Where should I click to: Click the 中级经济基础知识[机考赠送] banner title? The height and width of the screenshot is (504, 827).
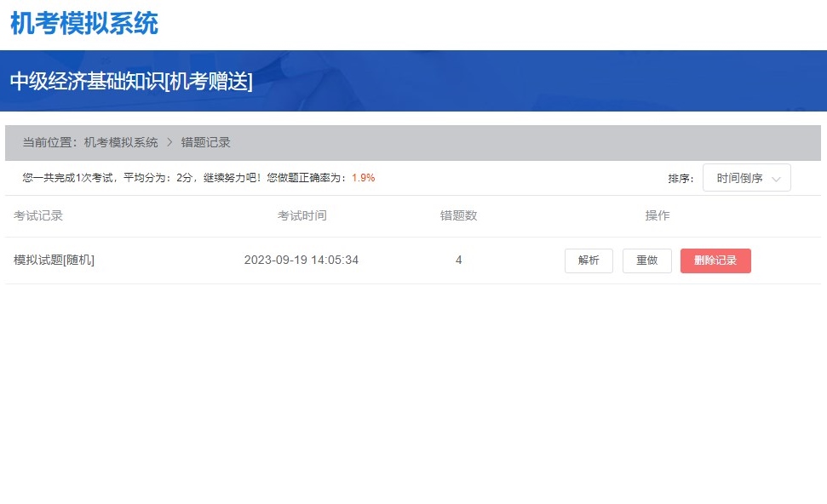tap(131, 81)
